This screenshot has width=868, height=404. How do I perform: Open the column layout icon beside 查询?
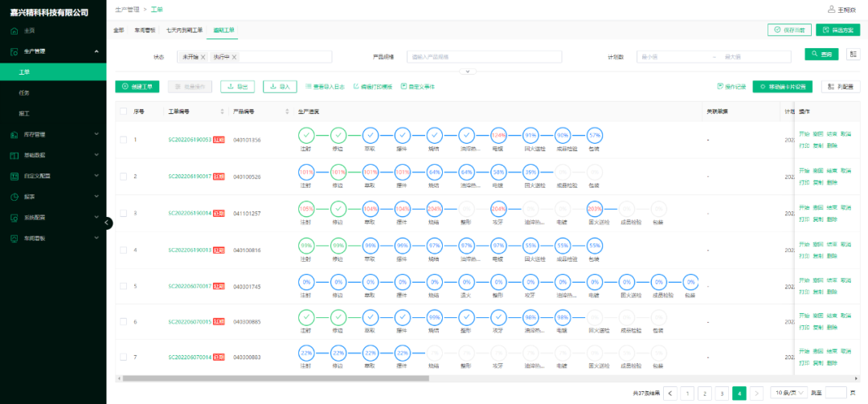click(x=854, y=55)
